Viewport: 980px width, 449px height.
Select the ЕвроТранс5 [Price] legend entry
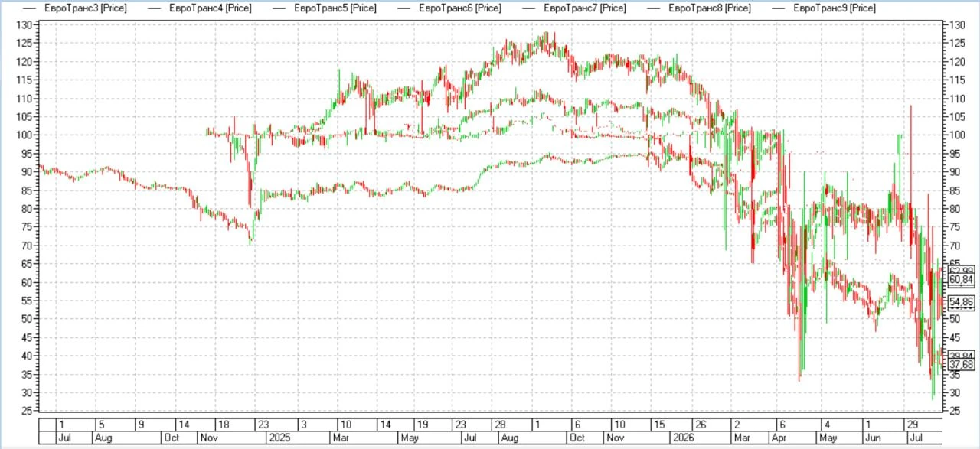pyautogui.click(x=335, y=8)
